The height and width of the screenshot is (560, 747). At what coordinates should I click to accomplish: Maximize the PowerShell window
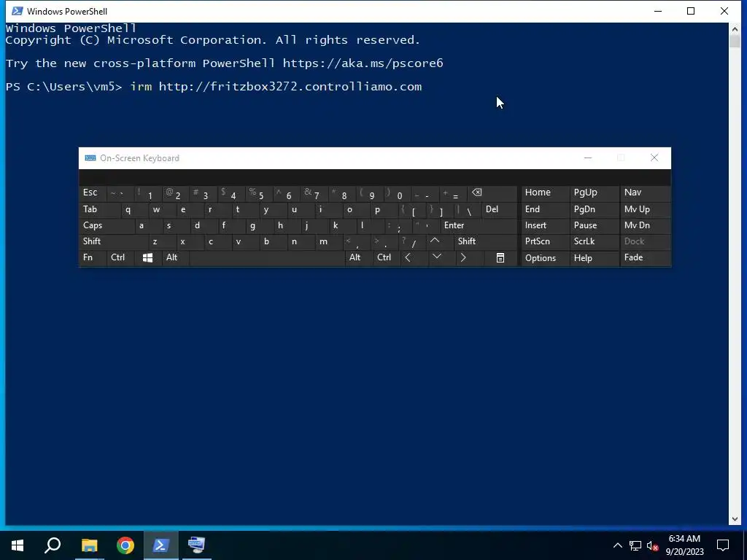[x=691, y=11]
